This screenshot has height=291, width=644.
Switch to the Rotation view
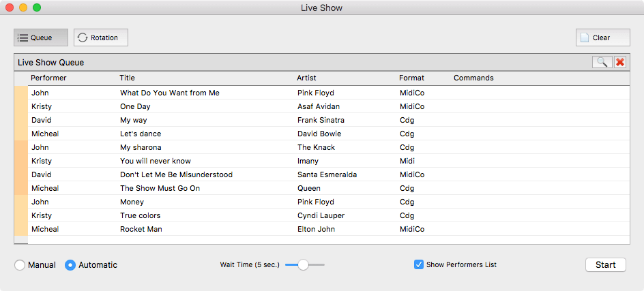(101, 37)
